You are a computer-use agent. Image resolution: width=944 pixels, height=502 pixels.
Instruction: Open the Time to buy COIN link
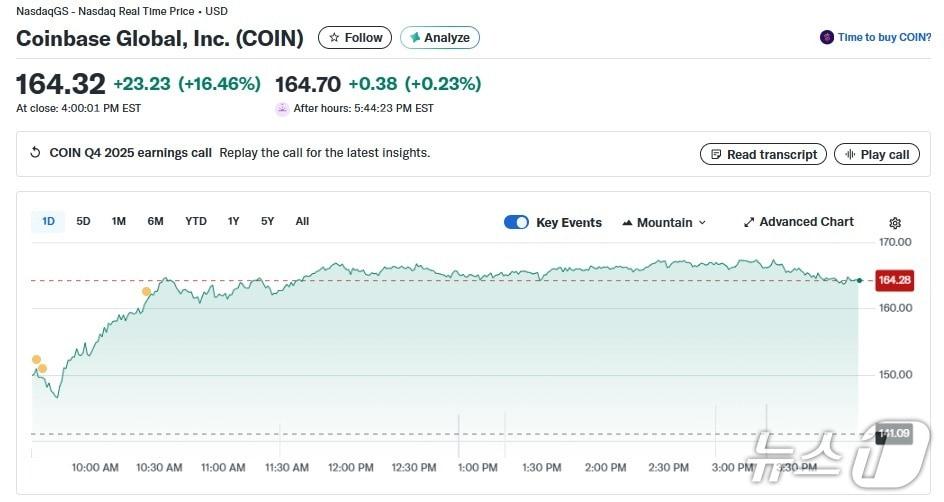[884, 38]
